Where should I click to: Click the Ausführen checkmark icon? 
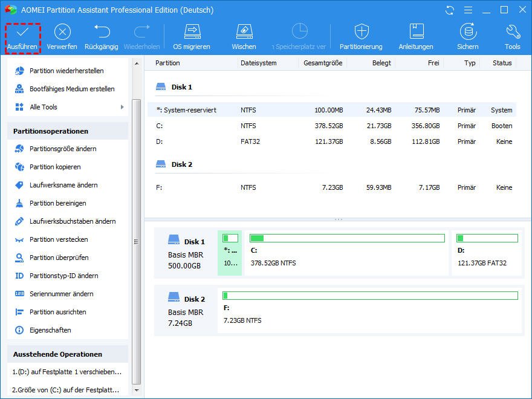(22, 33)
